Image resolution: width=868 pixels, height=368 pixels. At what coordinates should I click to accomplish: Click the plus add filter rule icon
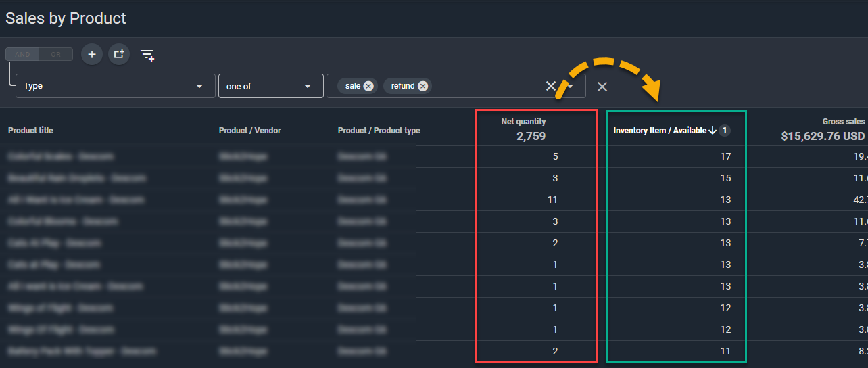[x=92, y=54]
